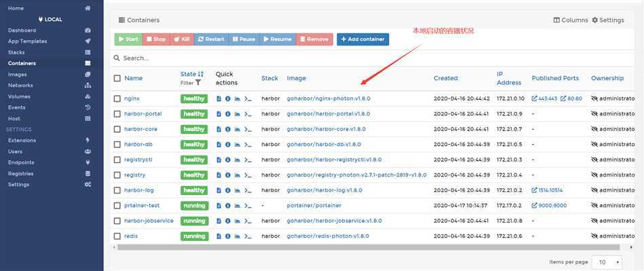Sort by the IP Address column header
The width and height of the screenshot is (644, 271).
pyautogui.click(x=509, y=78)
